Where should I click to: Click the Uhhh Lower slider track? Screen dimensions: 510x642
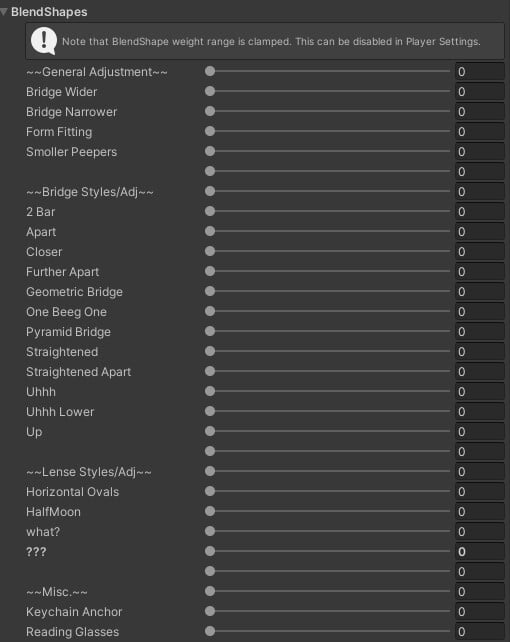click(327, 411)
